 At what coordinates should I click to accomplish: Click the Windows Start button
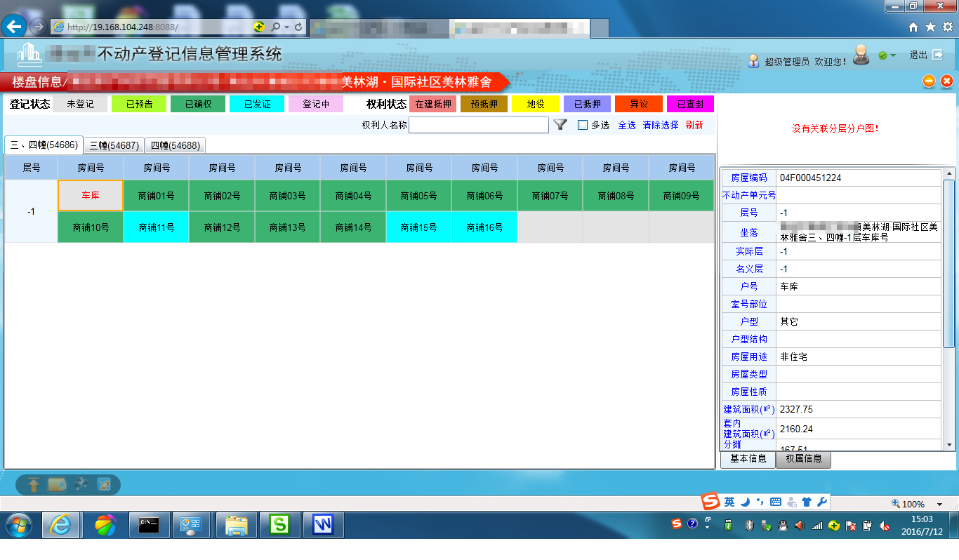[19, 524]
